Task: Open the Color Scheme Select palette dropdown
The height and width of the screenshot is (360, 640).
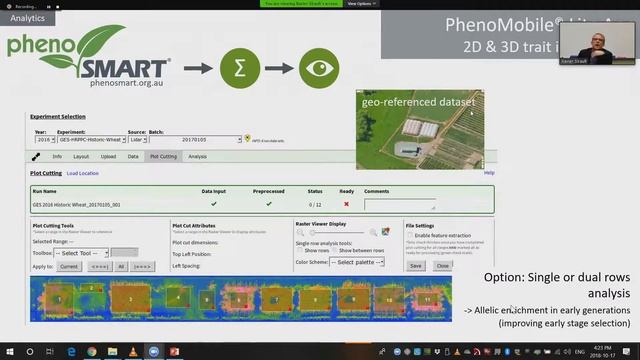Action: tap(357, 262)
